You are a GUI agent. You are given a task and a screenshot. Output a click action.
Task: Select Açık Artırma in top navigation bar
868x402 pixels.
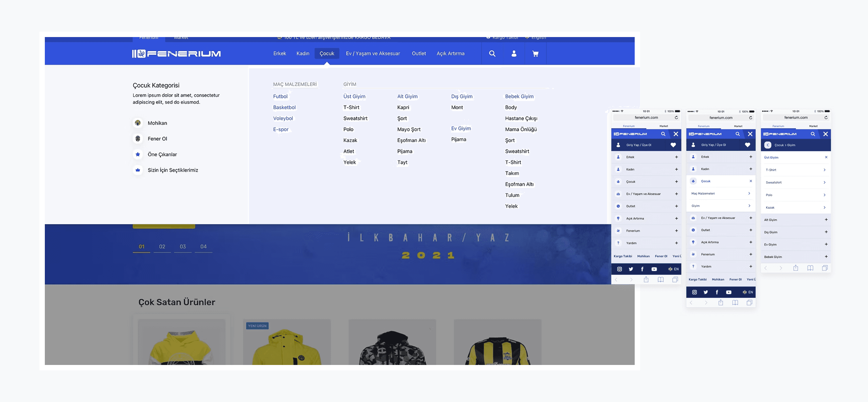[450, 53]
